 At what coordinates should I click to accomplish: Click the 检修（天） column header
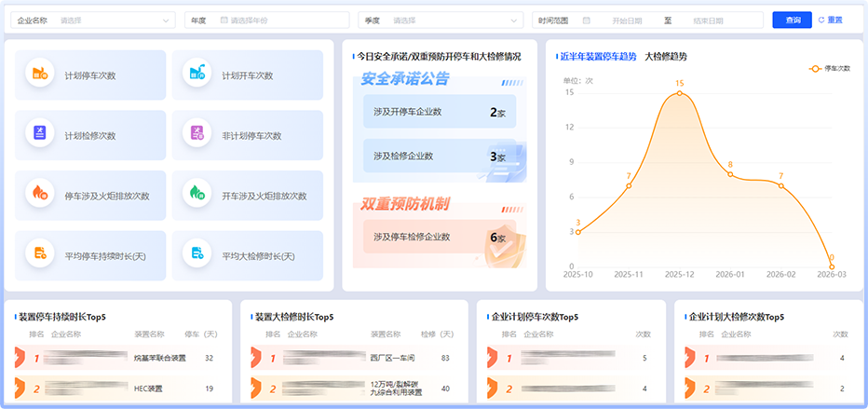coord(438,334)
